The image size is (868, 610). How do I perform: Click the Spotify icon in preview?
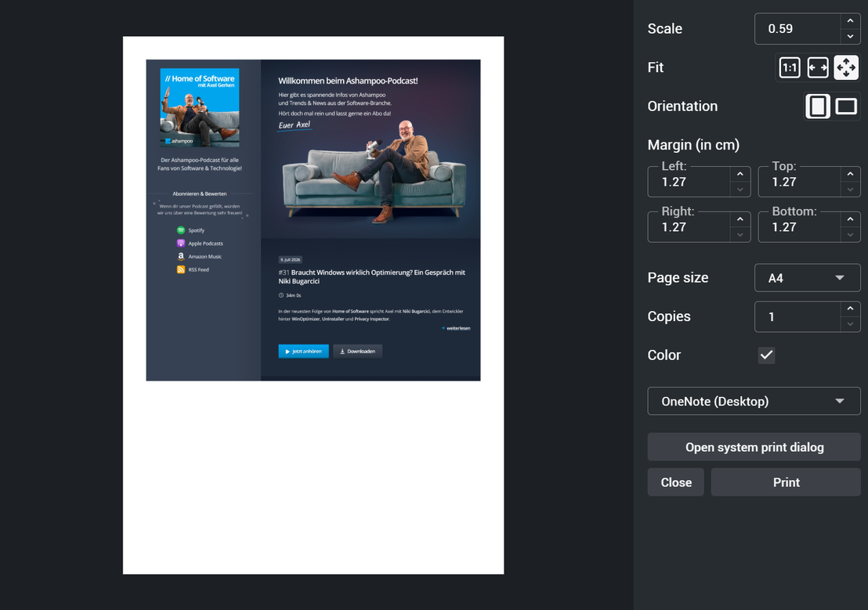point(180,230)
